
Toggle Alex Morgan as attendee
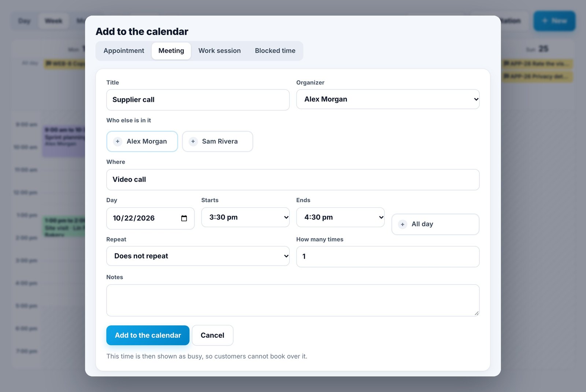[142, 141]
